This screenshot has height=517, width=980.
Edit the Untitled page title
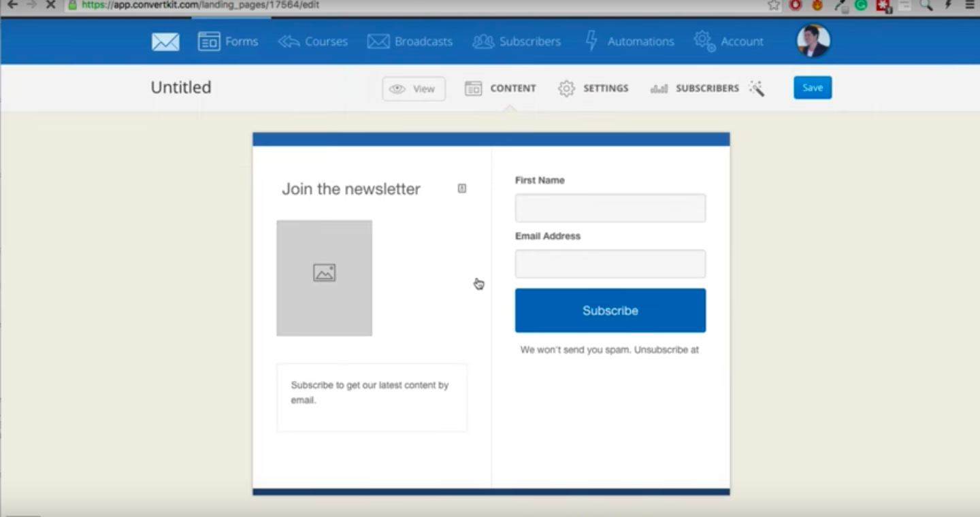point(181,87)
